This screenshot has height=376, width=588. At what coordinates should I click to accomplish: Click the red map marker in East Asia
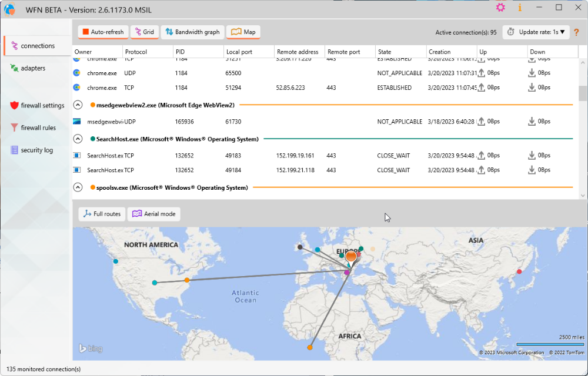click(x=519, y=271)
